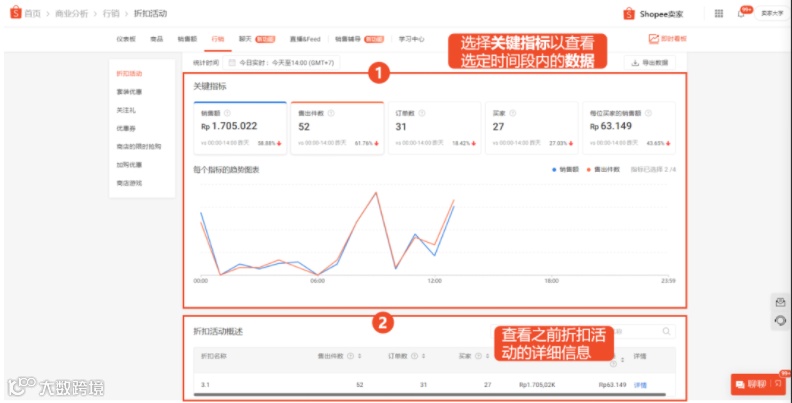Switch to the 销售额 tab
Viewport: 792px width, 403px height.
[x=187, y=39]
